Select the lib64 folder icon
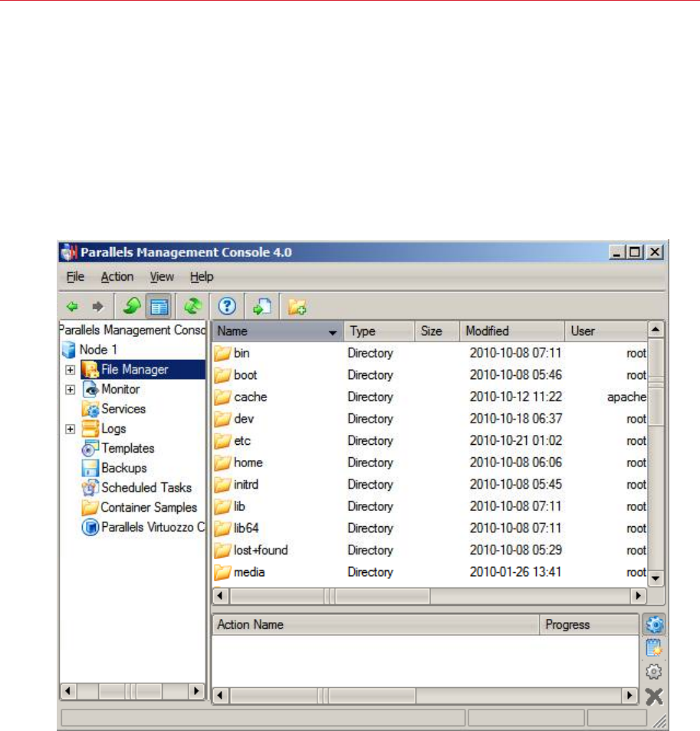Image resolution: width=700 pixels, height=731 pixels. [x=222, y=528]
